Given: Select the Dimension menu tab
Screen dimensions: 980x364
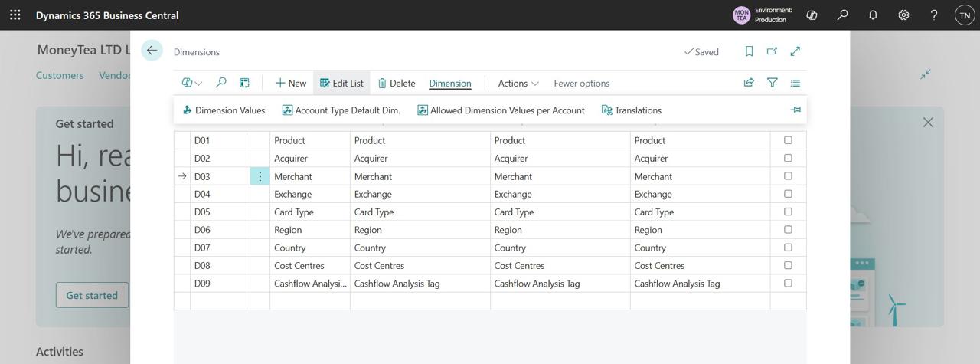Looking at the screenshot, I should 450,83.
